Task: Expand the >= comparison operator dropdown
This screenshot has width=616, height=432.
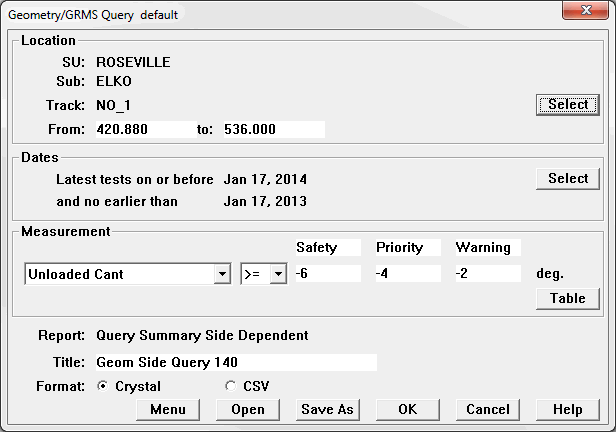Action: pos(278,273)
